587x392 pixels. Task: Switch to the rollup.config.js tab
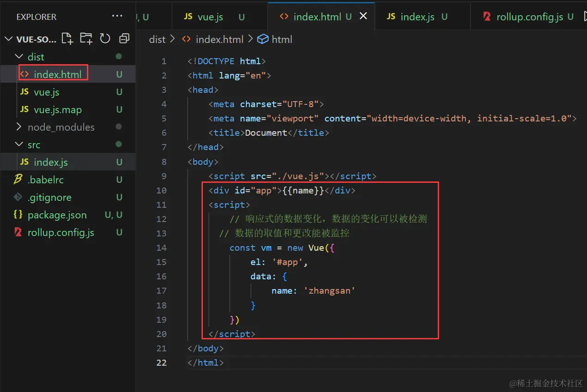(528, 17)
